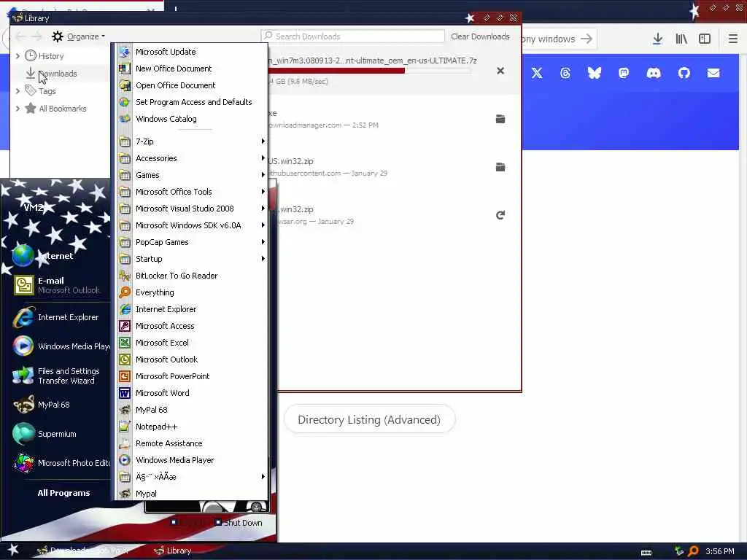This screenshot has width=747, height=560.
Task: Open E-mail Microsoft Outlook pinned item
Action: [57, 285]
